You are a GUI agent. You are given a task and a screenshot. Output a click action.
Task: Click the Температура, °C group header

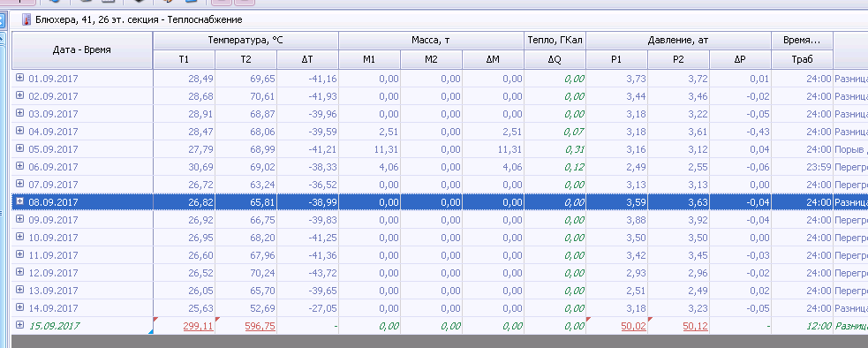[x=245, y=41]
